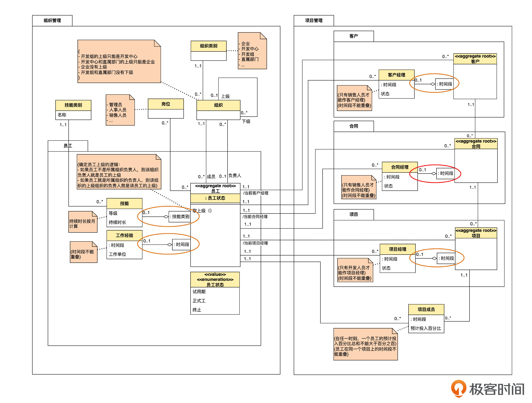Select the 技能 class header

point(124,203)
